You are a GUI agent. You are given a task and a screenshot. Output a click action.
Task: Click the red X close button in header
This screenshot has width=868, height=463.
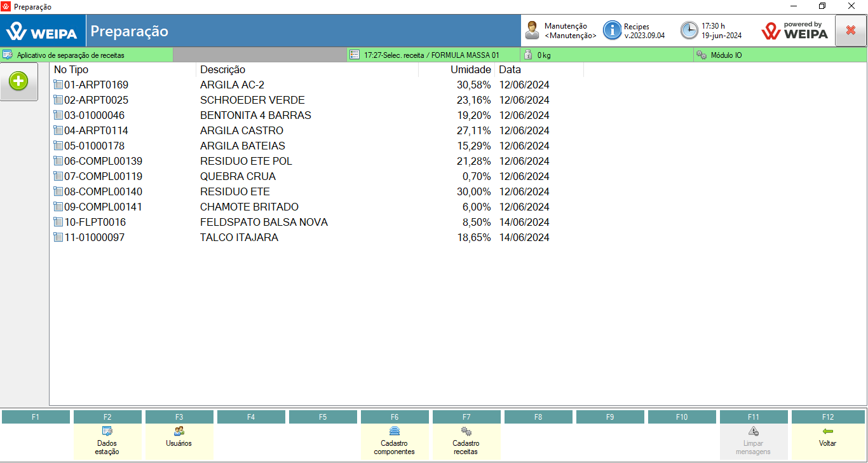click(850, 31)
